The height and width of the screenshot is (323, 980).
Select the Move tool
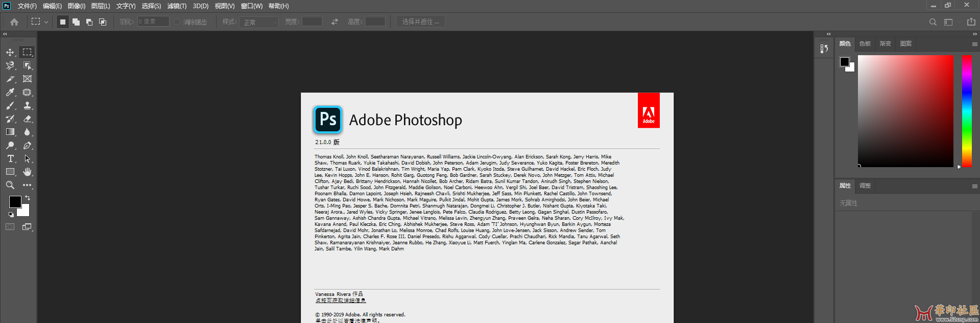click(10, 52)
